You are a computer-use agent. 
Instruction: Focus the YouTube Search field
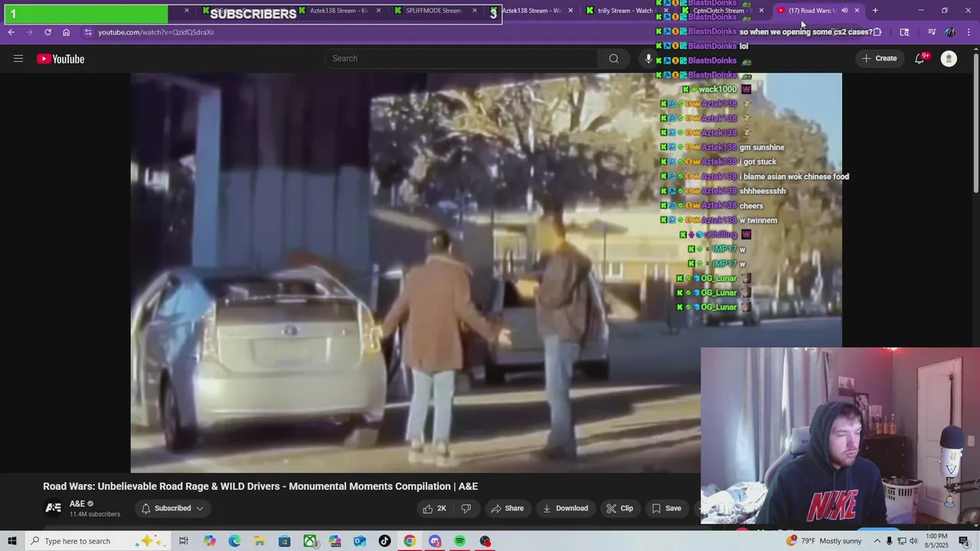pyautogui.click(x=462, y=58)
